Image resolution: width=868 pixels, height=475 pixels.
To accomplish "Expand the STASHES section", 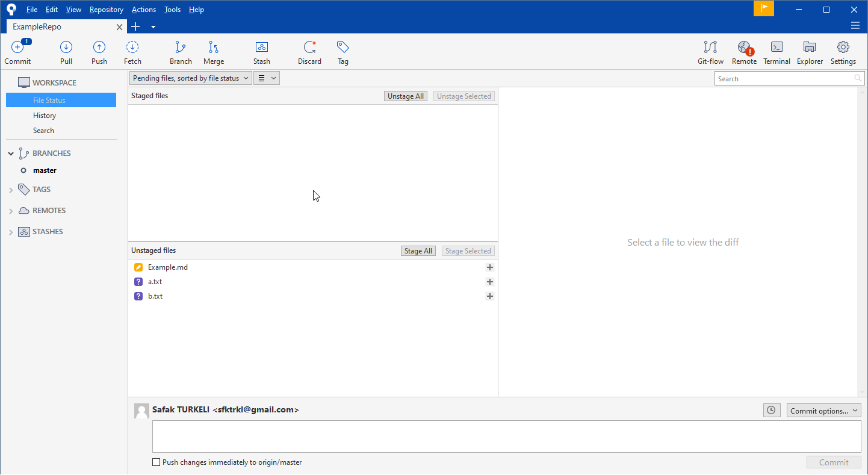I will coord(11,232).
